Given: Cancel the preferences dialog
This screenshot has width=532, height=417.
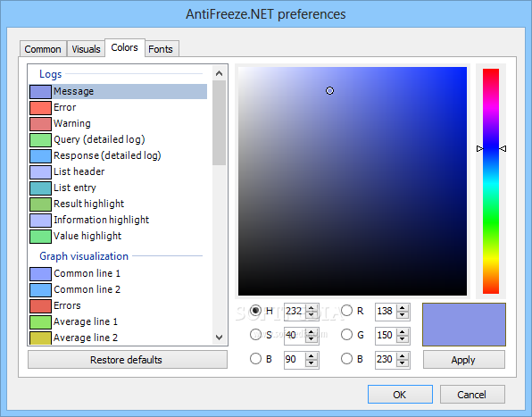Looking at the screenshot, I should (x=472, y=395).
